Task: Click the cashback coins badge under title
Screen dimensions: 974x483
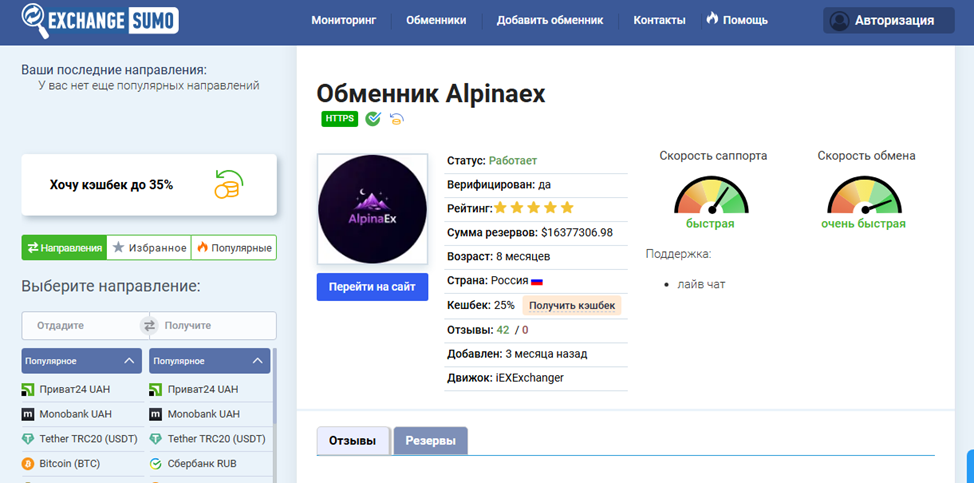Action: pos(396,119)
